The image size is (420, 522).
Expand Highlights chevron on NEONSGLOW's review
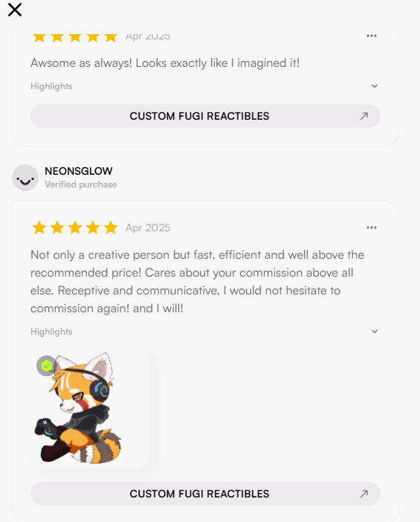click(x=375, y=331)
